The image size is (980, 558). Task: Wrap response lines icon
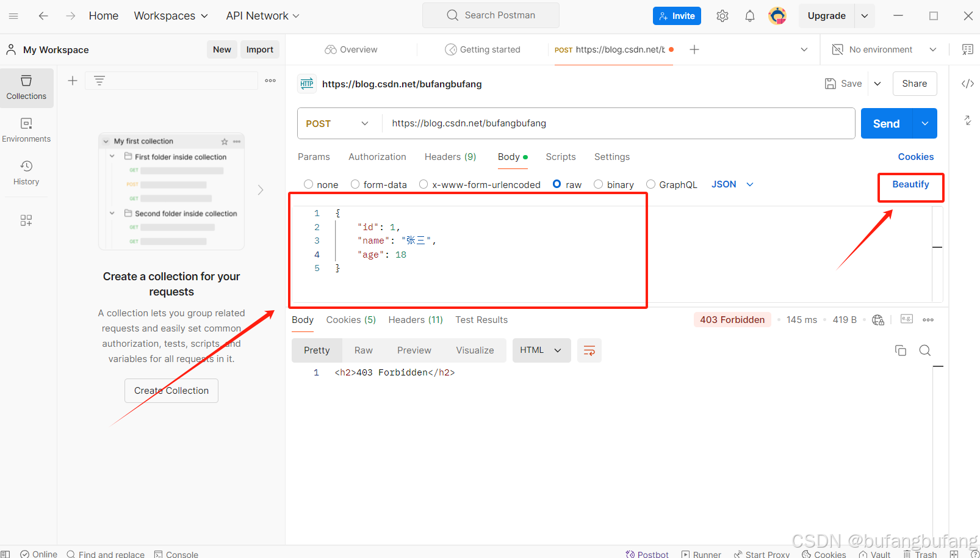pyautogui.click(x=589, y=350)
